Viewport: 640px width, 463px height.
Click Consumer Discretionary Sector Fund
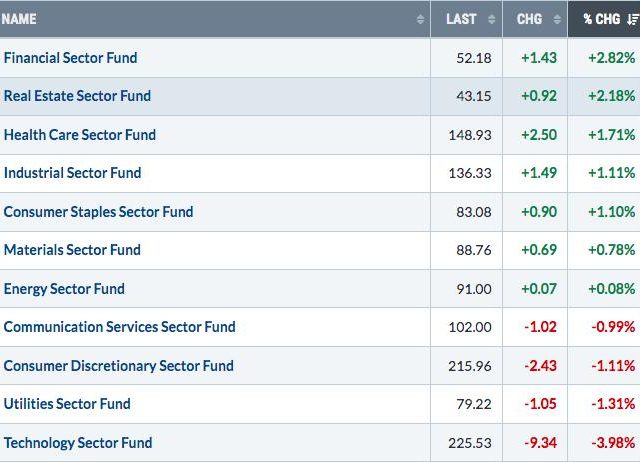(118, 366)
